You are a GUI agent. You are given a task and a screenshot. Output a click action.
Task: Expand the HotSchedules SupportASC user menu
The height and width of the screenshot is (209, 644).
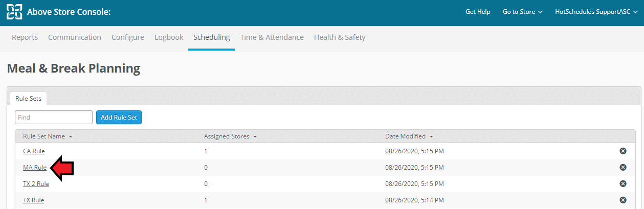click(x=595, y=12)
